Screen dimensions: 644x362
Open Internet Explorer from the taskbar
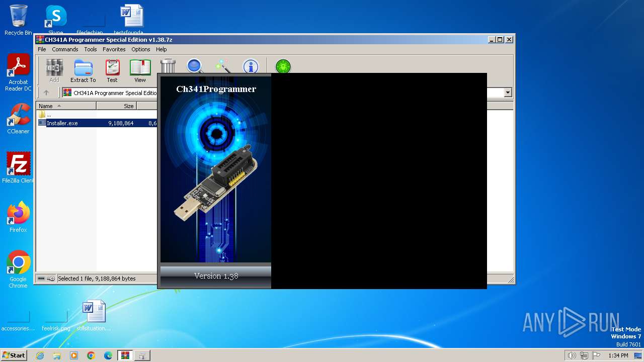(40, 355)
